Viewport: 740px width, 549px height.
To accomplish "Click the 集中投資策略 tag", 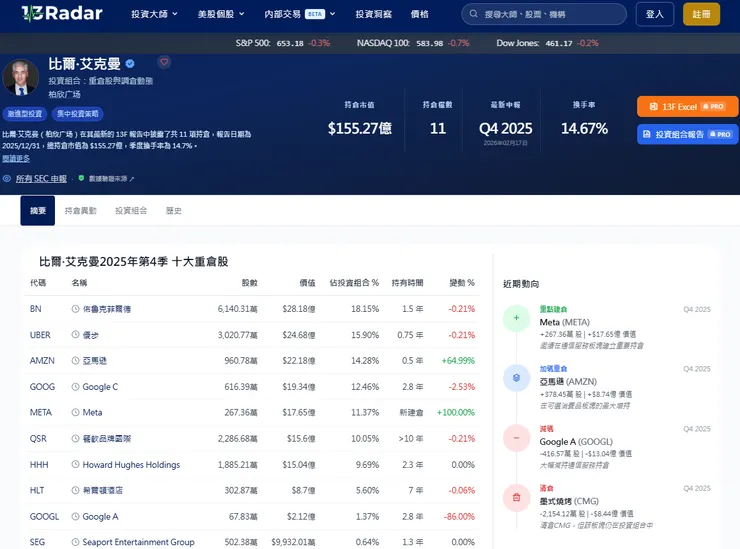I will 78,114.
